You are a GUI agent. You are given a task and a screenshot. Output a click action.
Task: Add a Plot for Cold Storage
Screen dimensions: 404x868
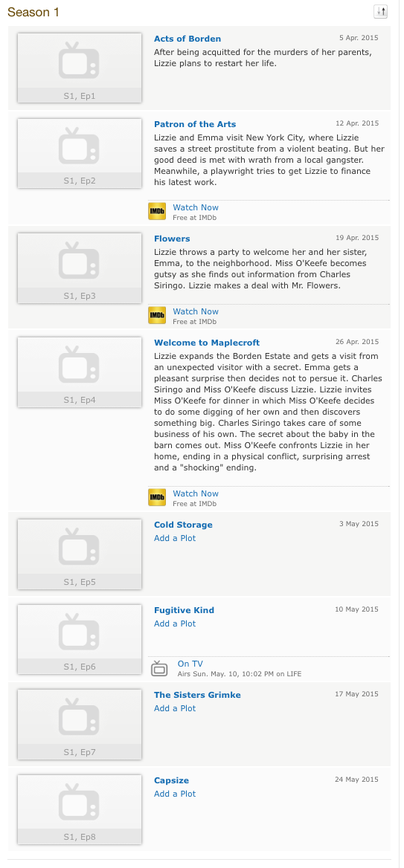175,538
